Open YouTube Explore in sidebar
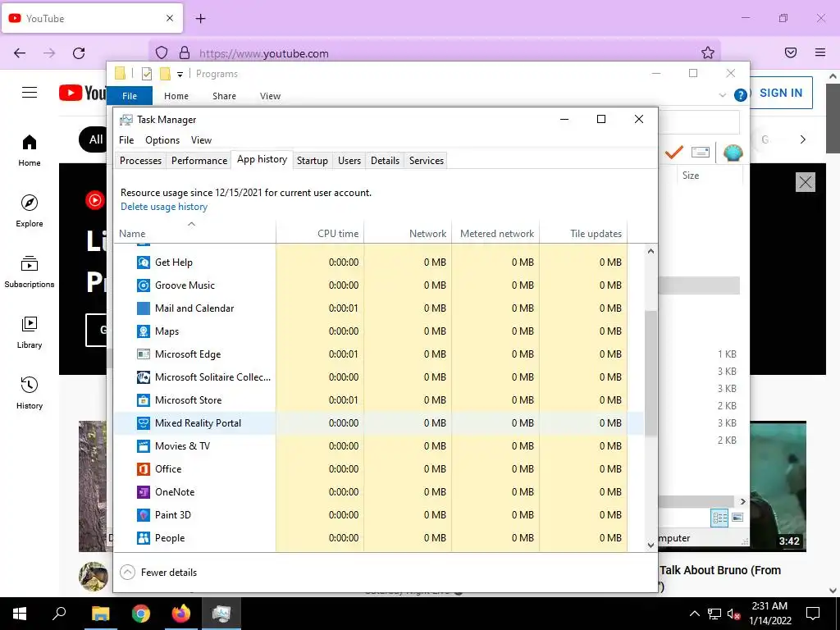Image resolution: width=840 pixels, height=630 pixels. 30,211
